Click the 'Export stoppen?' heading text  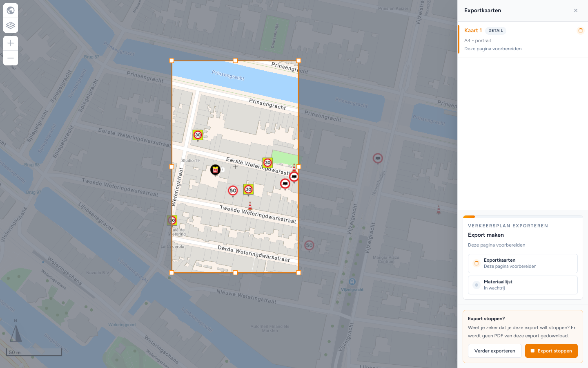pos(486,319)
